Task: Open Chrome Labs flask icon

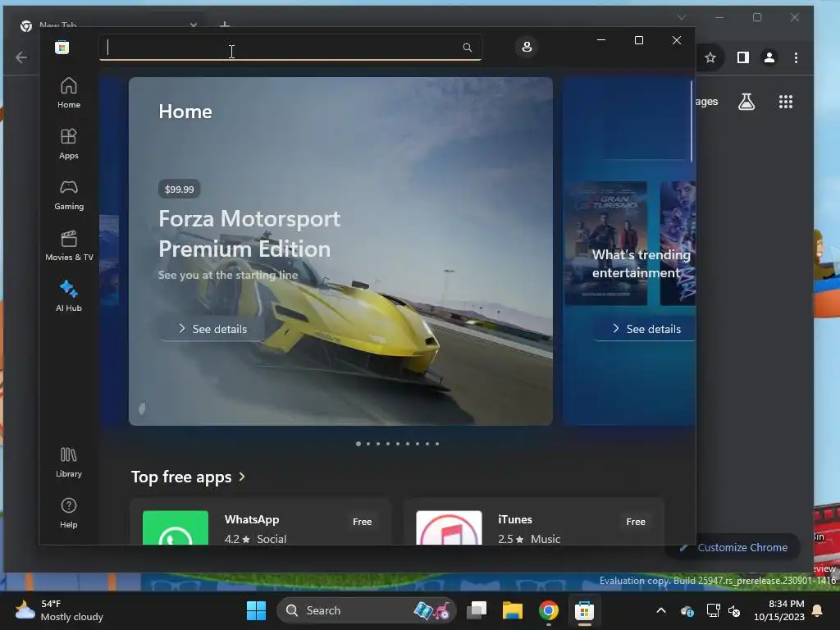Action: 746,102
